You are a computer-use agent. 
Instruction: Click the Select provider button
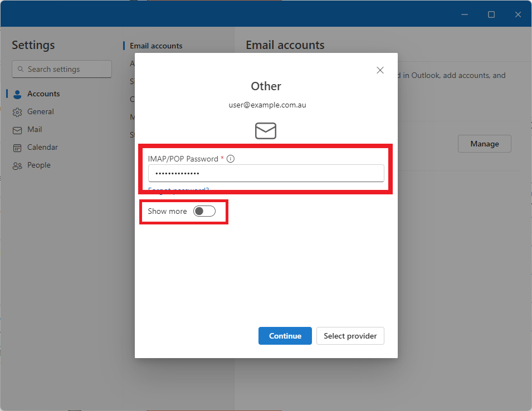pyautogui.click(x=350, y=336)
